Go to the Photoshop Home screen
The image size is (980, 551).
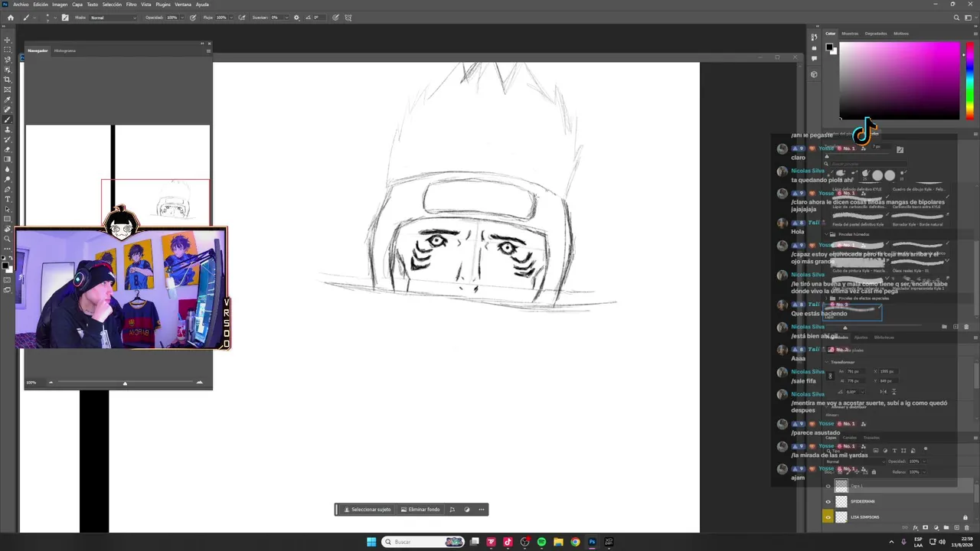(10, 18)
